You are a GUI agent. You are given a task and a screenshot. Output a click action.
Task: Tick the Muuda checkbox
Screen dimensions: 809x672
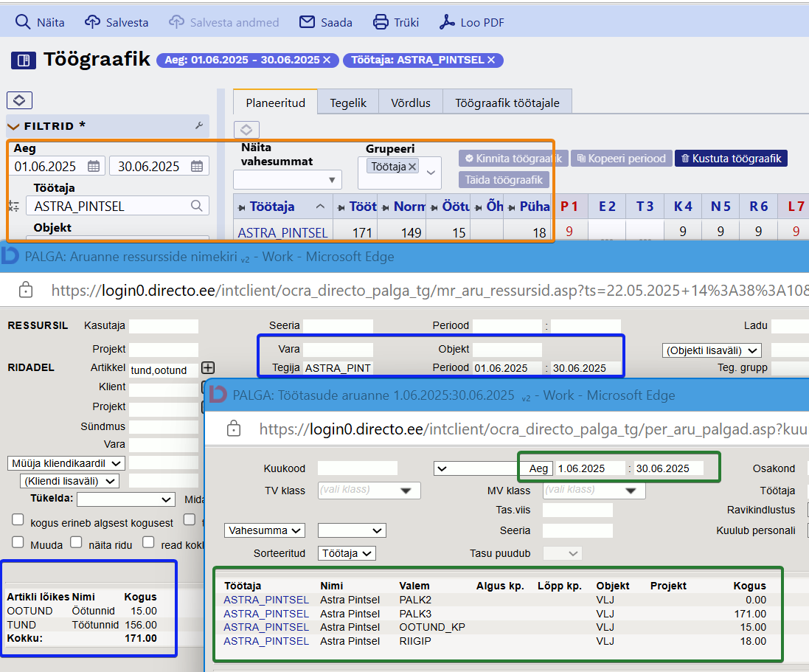18,542
